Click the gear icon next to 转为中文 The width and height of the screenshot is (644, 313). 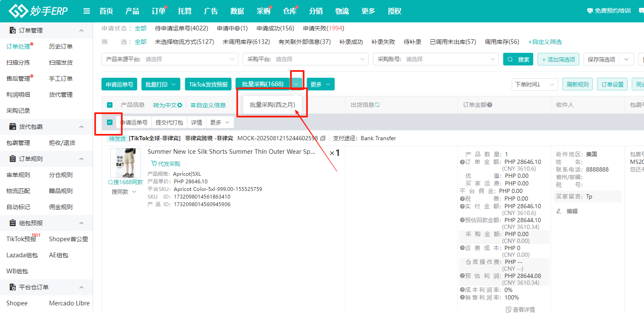pyautogui.click(x=180, y=105)
